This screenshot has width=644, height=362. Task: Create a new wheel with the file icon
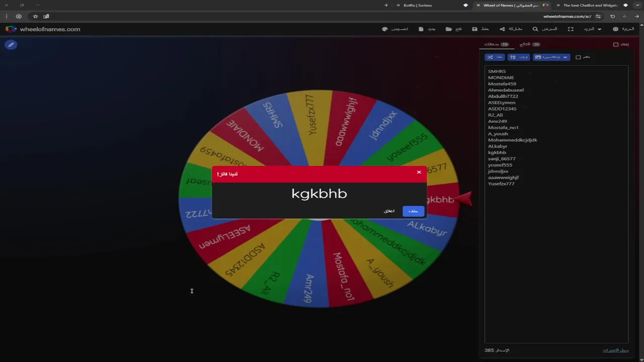[x=427, y=29]
